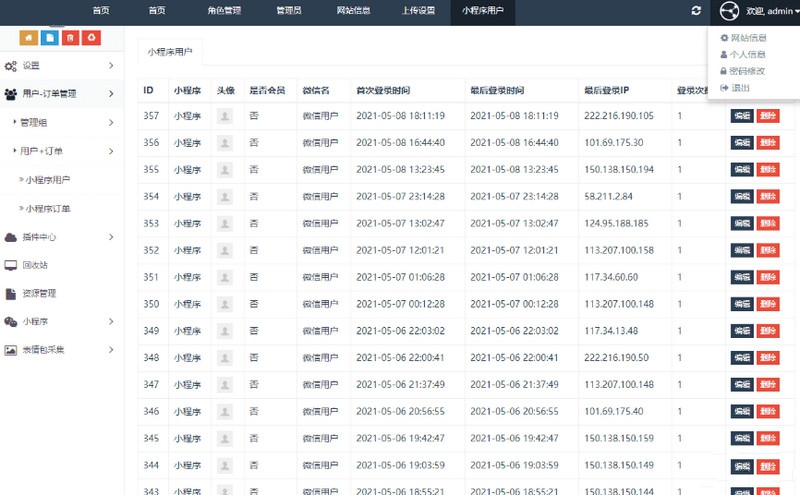The image size is (800, 495).
Task: Click edit button for ID 352
Action: point(742,250)
